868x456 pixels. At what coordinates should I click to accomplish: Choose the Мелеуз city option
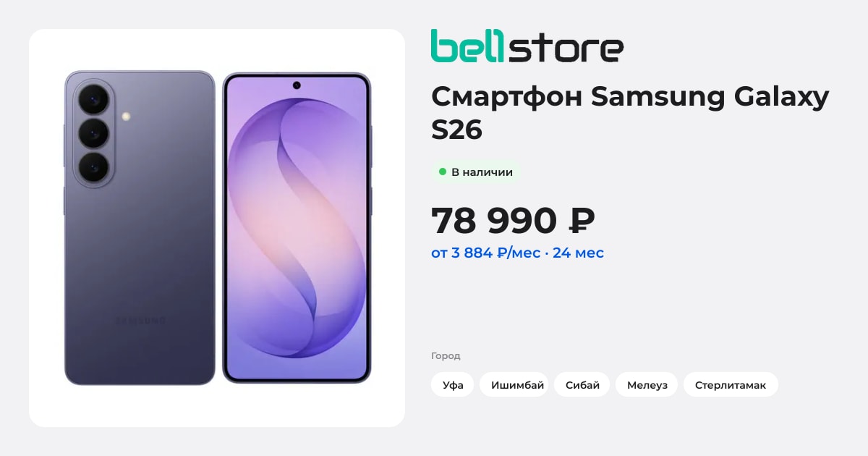pyautogui.click(x=647, y=385)
